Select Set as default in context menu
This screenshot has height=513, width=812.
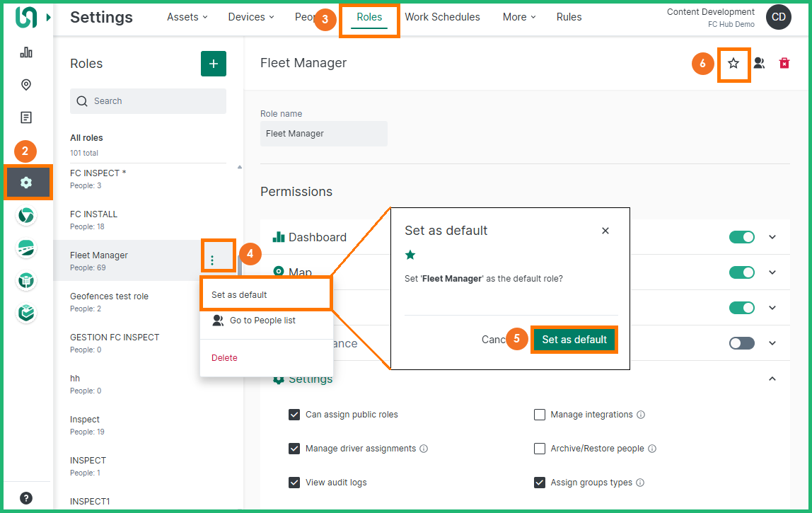pos(240,294)
